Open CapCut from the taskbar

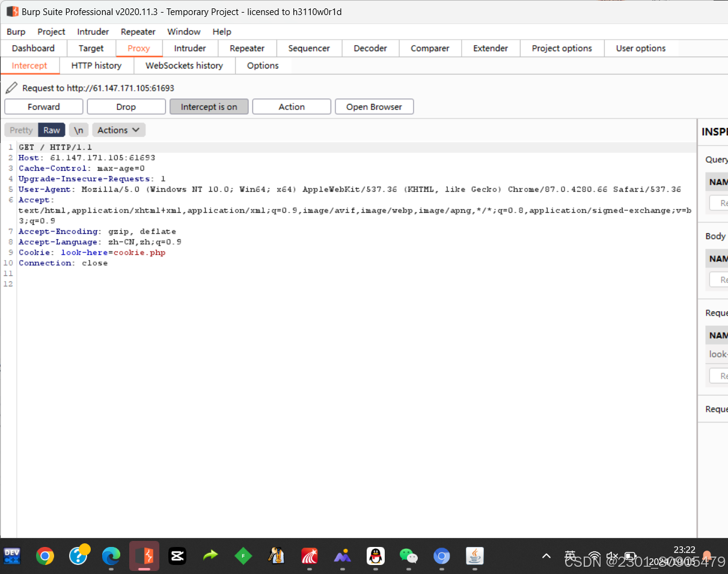click(177, 557)
